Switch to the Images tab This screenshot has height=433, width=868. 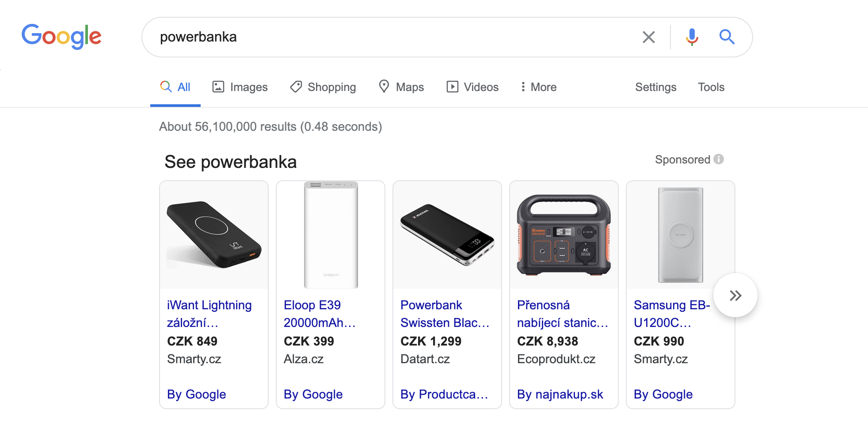click(x=240, y=87)
